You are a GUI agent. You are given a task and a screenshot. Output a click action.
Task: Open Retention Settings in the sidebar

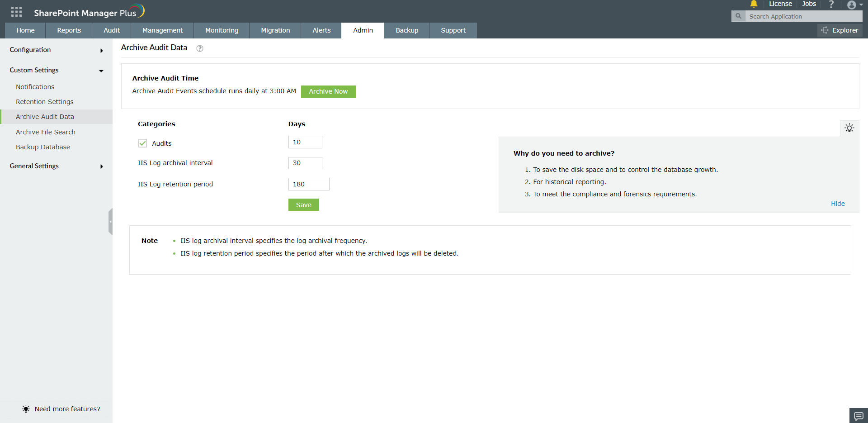(45, 102)
